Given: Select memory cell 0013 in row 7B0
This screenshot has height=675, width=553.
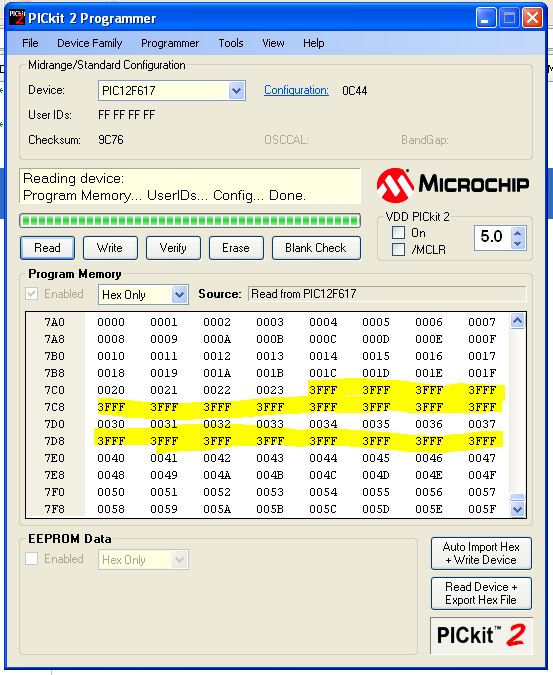Looking at the screenshot, I should click(x=270, y=356).
